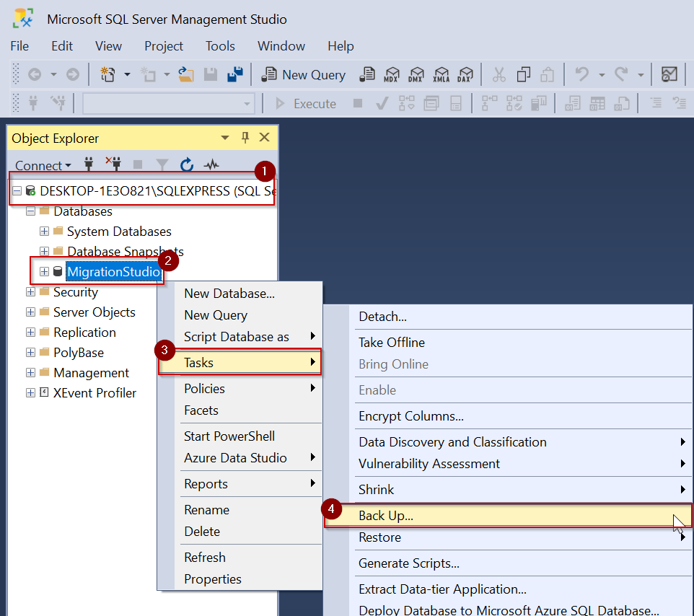This screenshot has width=694, height=616.
Task: Open the View menu
Action: tap(108, 46)
